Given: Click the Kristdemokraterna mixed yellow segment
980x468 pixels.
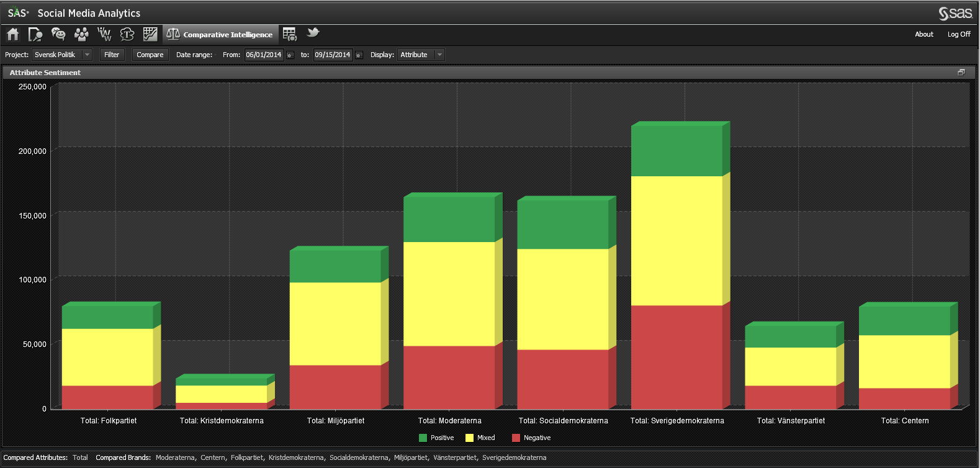Looking at the screenshot, I should 221,394.
